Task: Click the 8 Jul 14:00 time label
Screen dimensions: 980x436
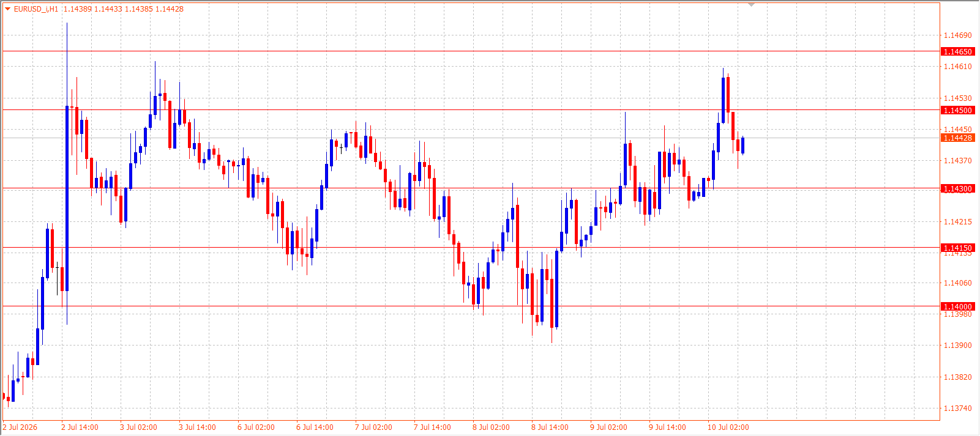Action: click(550, 427)
